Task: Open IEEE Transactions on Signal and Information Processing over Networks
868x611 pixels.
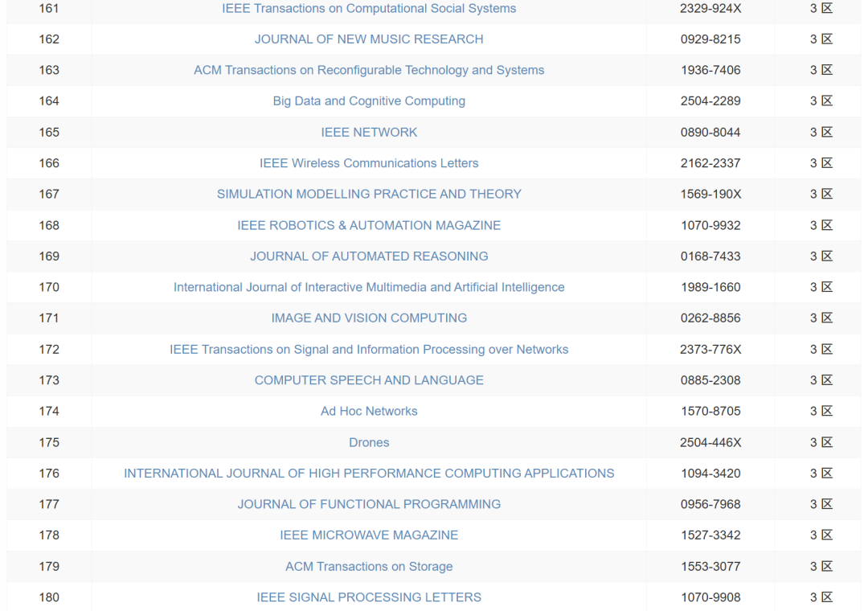Action: [369, 350]
